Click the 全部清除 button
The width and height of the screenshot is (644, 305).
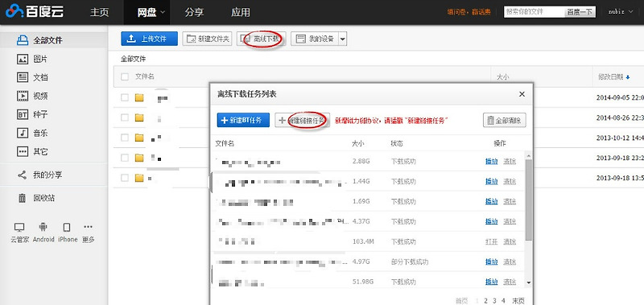505,120
